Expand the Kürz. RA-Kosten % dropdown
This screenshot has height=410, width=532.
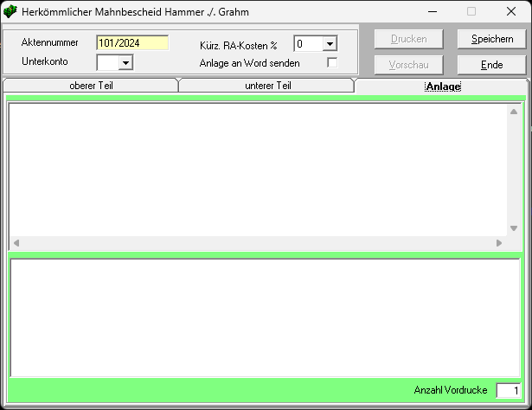[330, 44]
